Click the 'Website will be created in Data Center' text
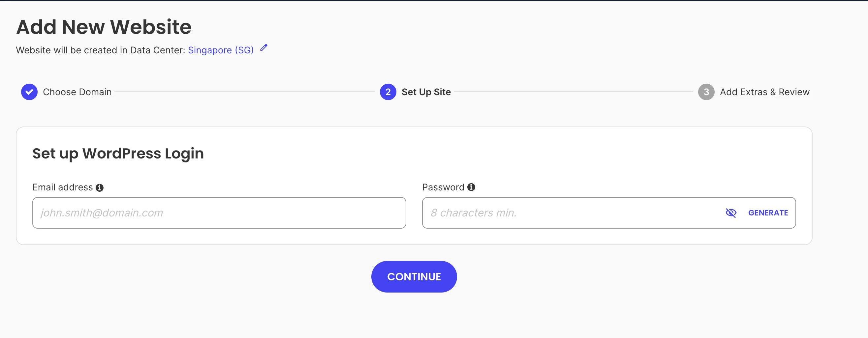The height and width of the screenshot is (338, 868). 100,50
